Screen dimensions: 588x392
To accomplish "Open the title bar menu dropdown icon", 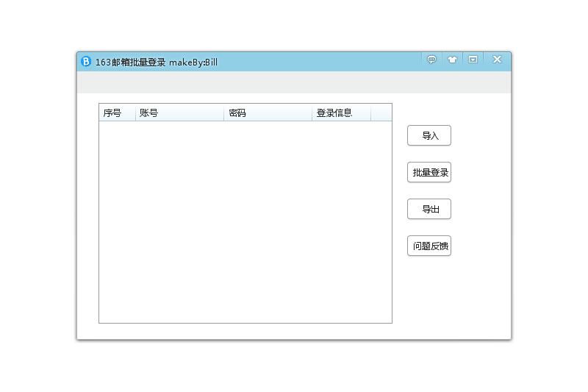I will pos(473,60).
